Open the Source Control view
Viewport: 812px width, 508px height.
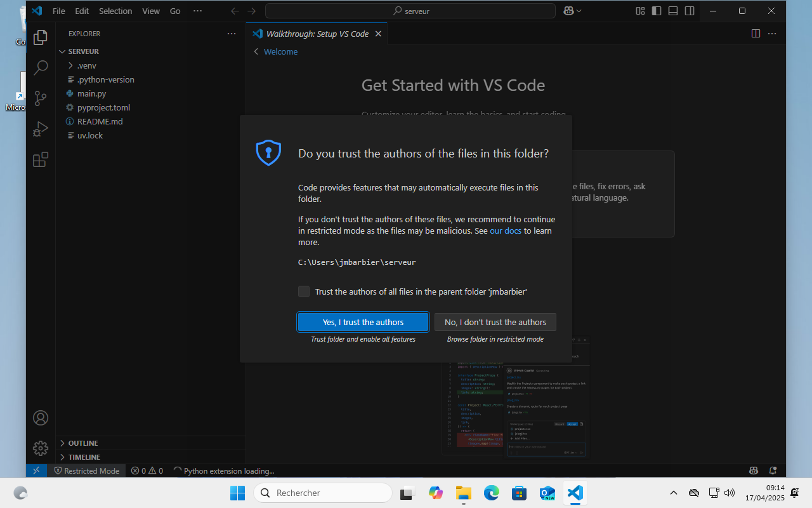pyautogui.click(x=41, y=98)
